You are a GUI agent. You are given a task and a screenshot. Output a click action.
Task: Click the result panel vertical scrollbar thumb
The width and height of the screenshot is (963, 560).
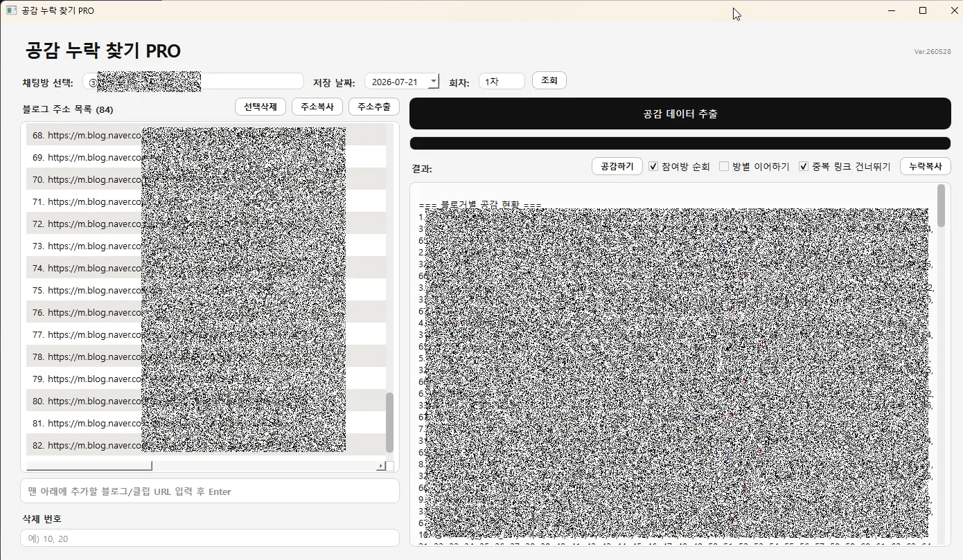point(941,206)
